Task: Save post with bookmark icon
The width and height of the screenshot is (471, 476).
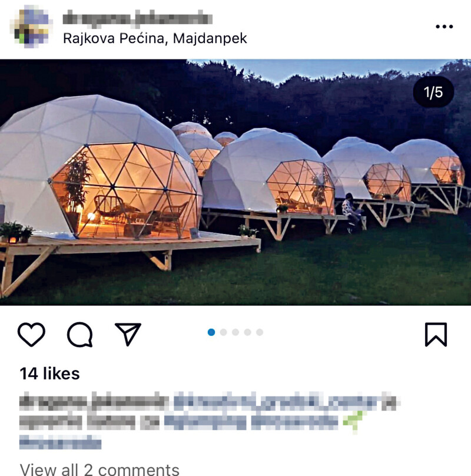Action: click(x=436, y=335)
